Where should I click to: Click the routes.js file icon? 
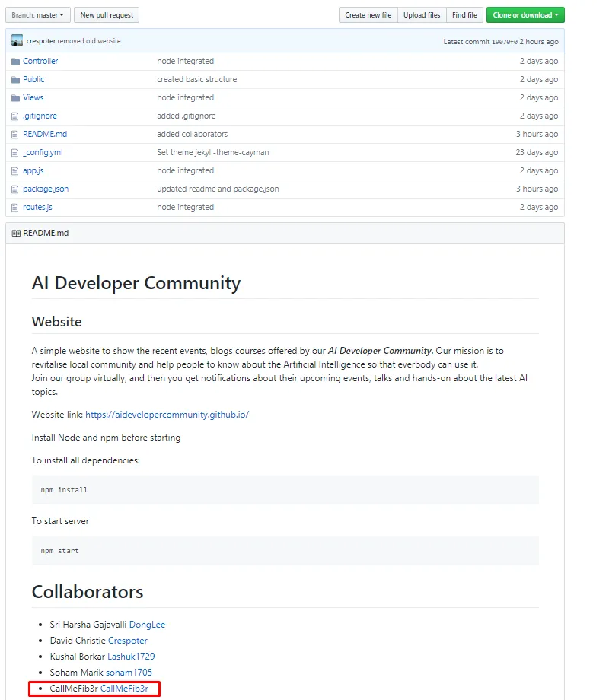pos(14,208)
